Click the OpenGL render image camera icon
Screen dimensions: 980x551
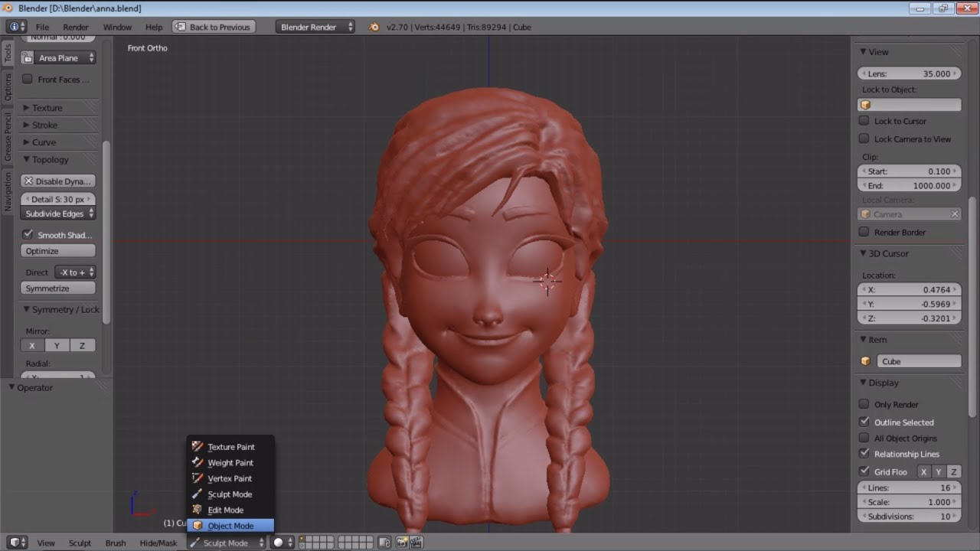tap(403, 543)
